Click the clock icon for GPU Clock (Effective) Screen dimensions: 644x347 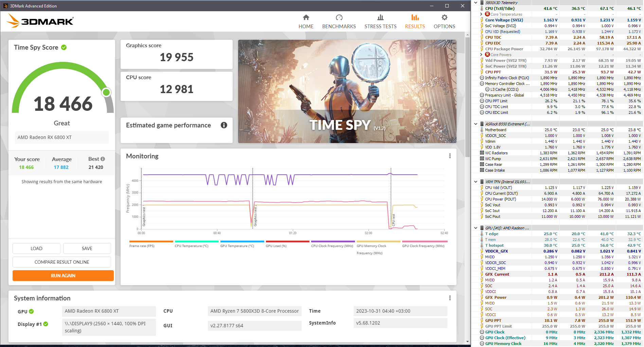(x=482, y=338)
